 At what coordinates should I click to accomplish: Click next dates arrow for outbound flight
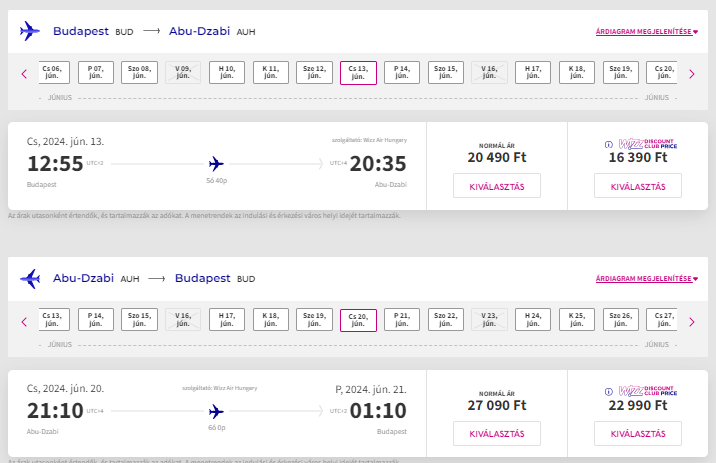tap(692, 74)
